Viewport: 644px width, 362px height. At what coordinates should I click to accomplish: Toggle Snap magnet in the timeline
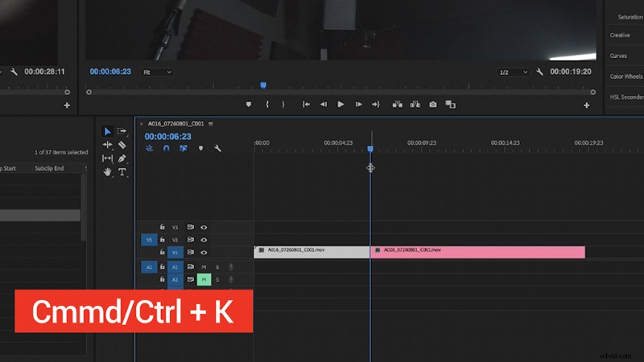[x=167, y=148]
